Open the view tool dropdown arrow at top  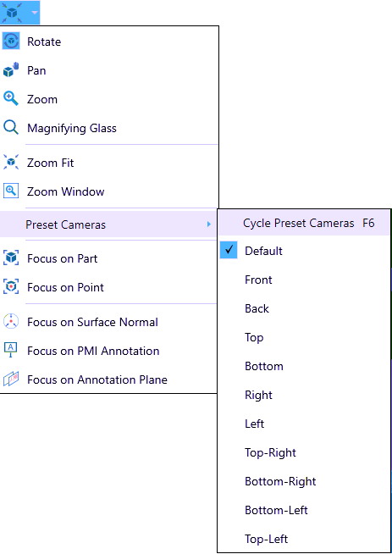point(34,13)
